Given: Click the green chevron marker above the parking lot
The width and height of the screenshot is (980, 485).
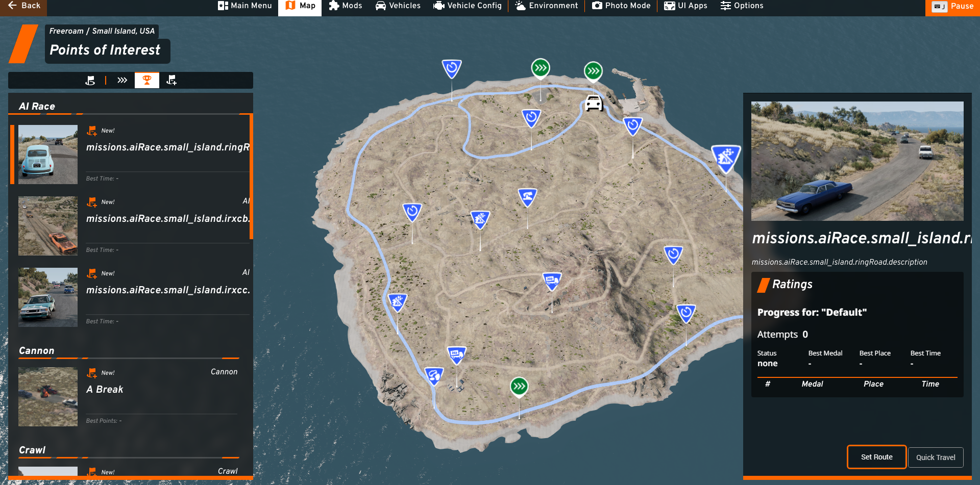Looking at the screenshot, I should tap(541, 68).
